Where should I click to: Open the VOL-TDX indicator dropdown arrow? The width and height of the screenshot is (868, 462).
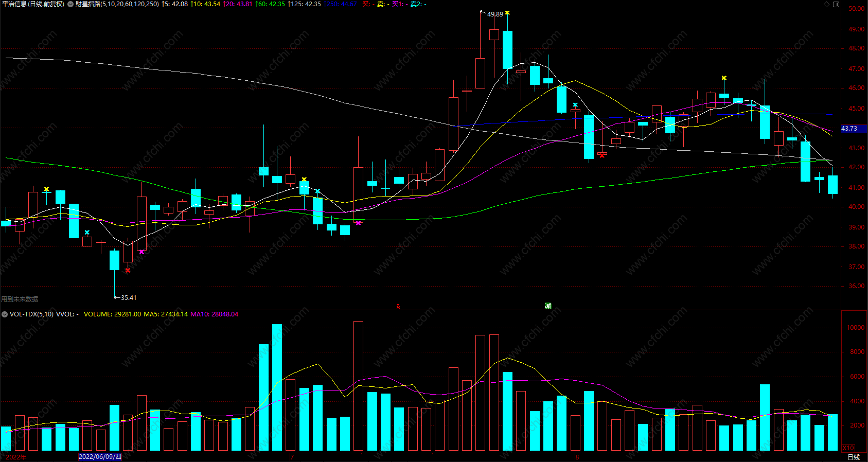[5, 314]
